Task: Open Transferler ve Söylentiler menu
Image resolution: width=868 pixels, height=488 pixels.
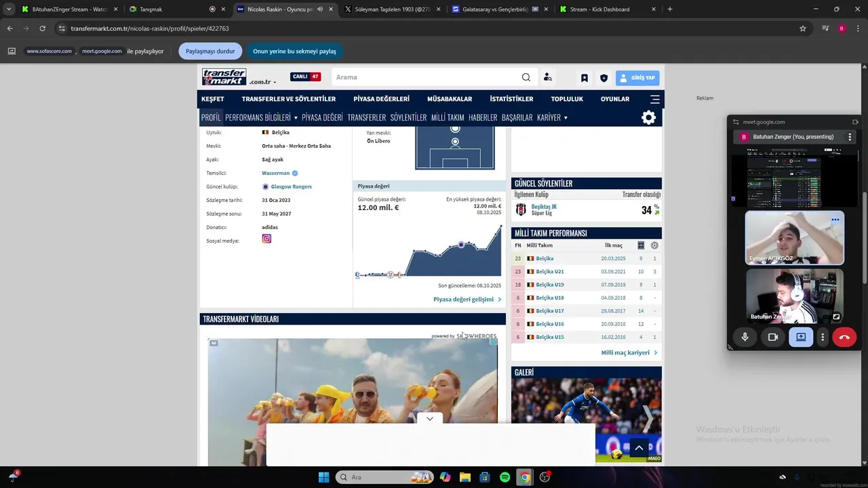Action: (x=289, y=99)
